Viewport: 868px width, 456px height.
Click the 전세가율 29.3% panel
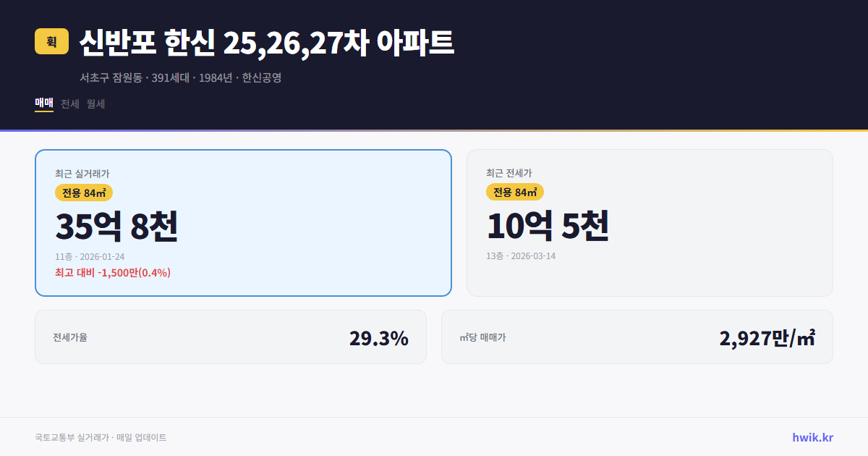point(231,337)
